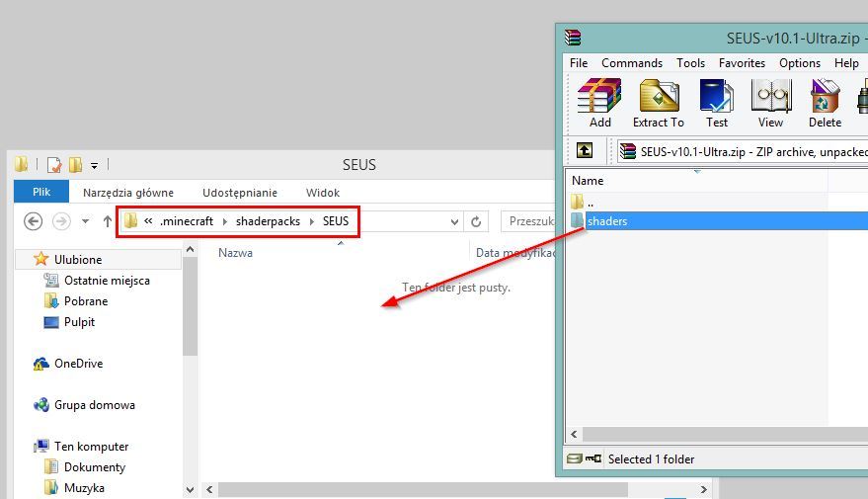Click the New folder icon in Explorer title bar
This screenshot has height=499, width=868.
pos(76,164)
